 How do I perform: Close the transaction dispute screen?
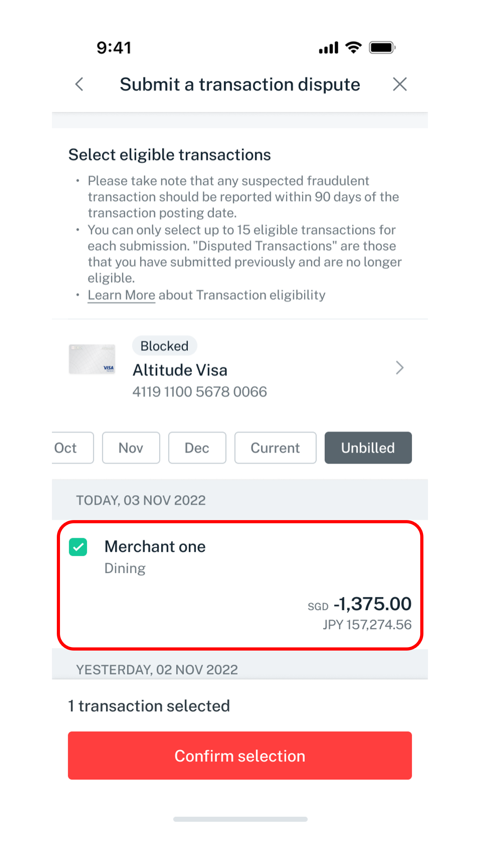(400, 85)
